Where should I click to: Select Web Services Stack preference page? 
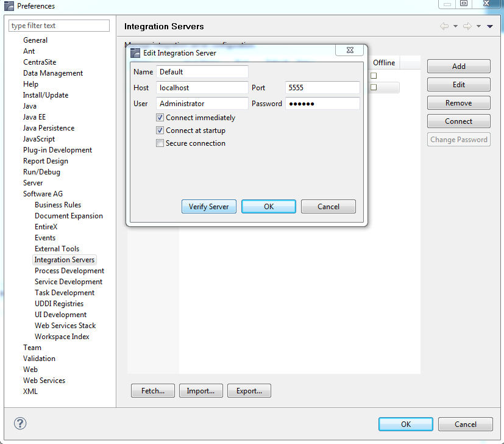[x=65, y=326]
